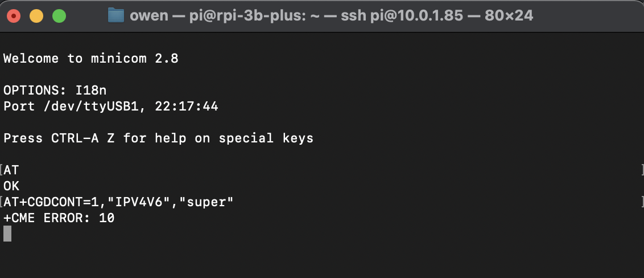Click the left bracket mark beside AT+CGDCONT
Viewport: 644px width, 278px height.
pyautogui.click(x=2, y=202)
